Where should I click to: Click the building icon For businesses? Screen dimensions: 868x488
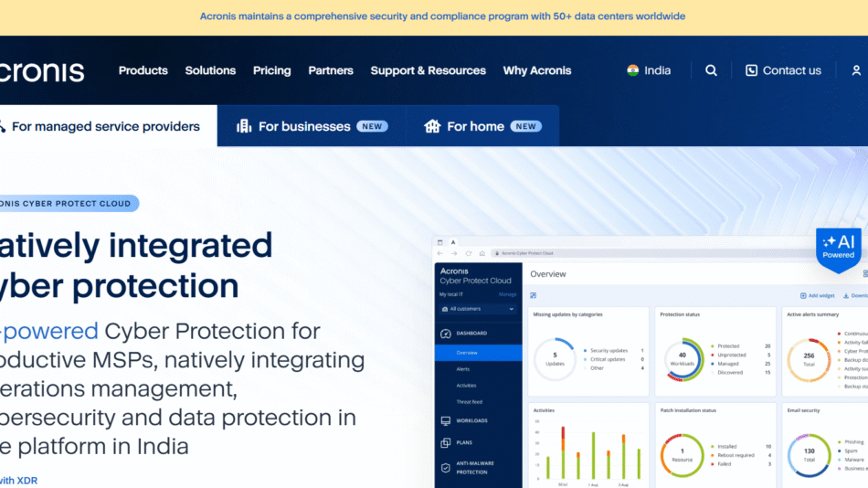(x=244, y=126)
